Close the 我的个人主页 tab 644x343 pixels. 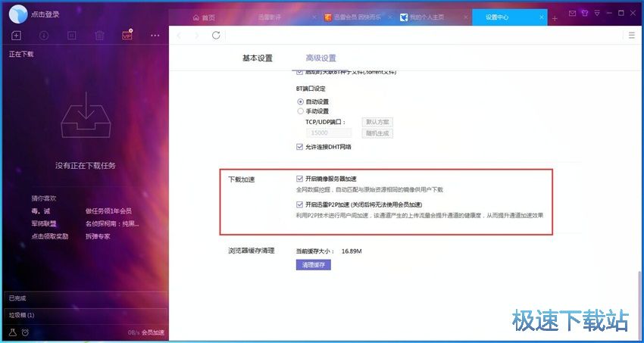pos(466,17)
